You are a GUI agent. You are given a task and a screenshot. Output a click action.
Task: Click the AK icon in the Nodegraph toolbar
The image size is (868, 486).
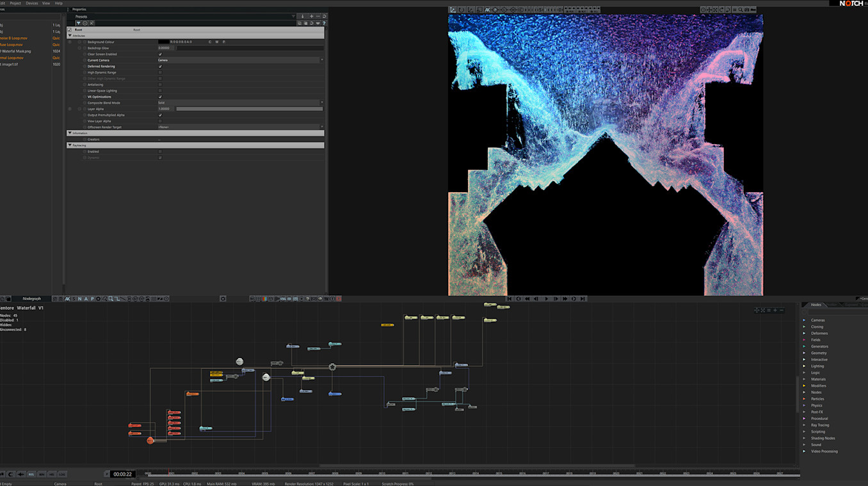point(67,298)
